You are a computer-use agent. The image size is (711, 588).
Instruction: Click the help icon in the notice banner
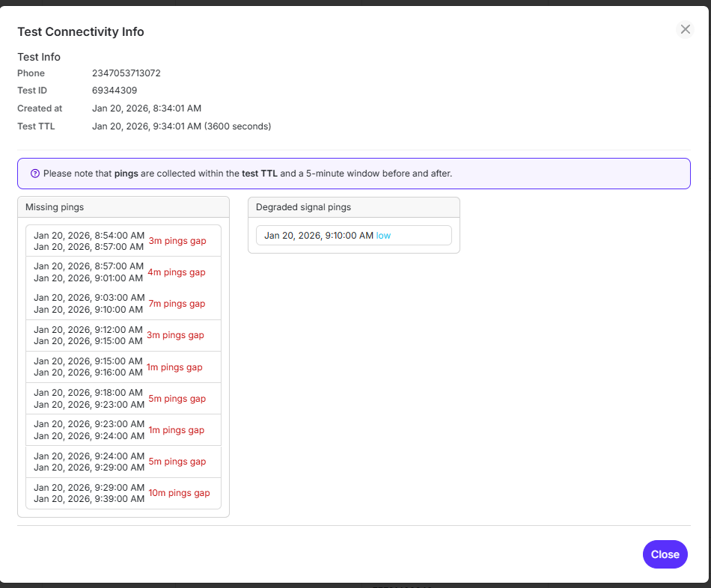(35, 173)
